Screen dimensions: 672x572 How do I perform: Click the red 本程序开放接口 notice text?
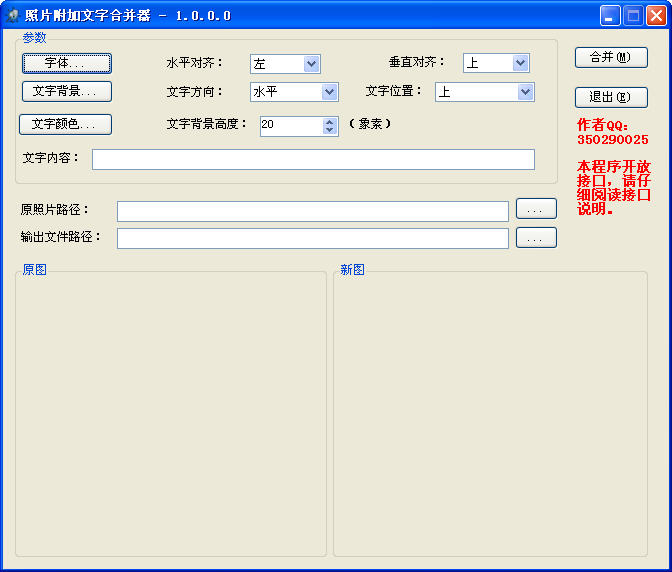(x=614, y=187)
